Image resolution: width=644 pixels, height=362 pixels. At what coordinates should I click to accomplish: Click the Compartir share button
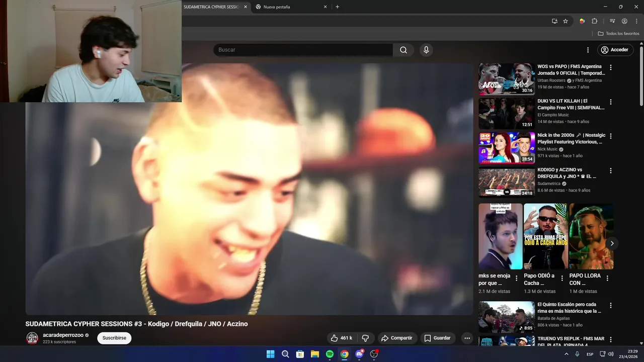(396, 338)
